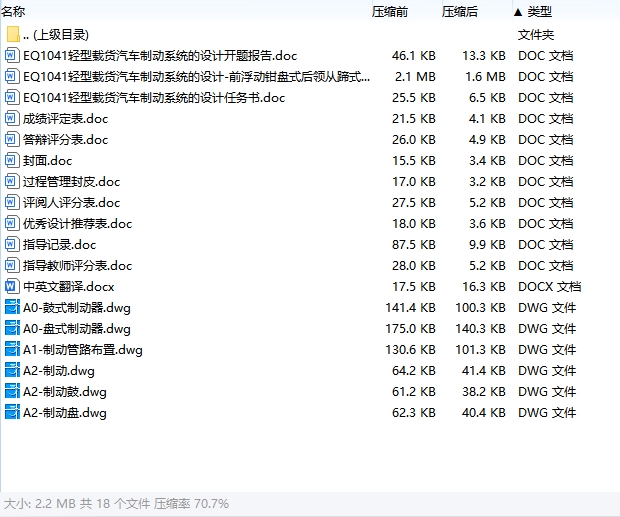This screenshot has height=517, width=620.
Task: Sort by the 类型 column header
Action: coord(539,12)
